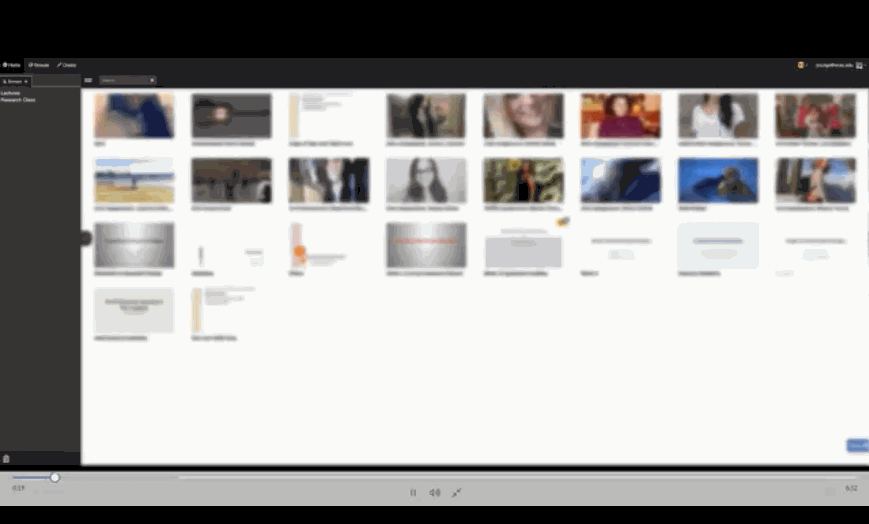Open the group in red clothing thumbnail
The image size is (869, 524).
click(816, 115)
